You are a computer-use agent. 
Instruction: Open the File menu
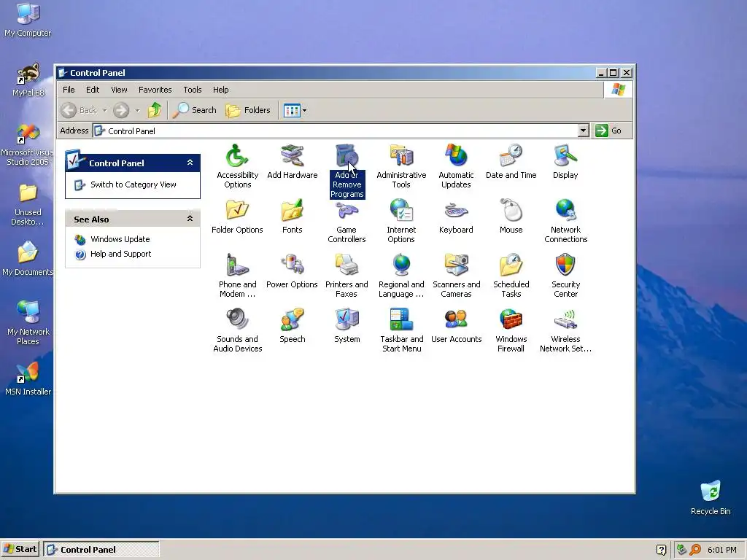[x=69, y=90]
